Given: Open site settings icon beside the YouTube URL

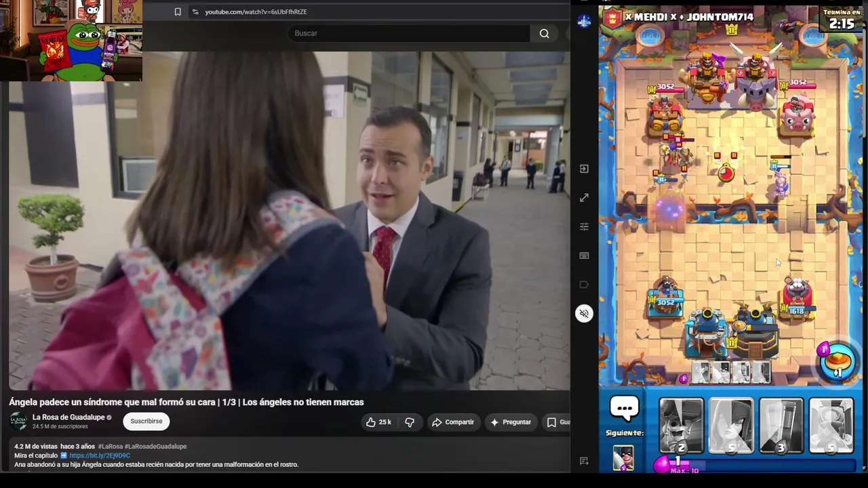Looking at the screenshot, I should [195, 12].
